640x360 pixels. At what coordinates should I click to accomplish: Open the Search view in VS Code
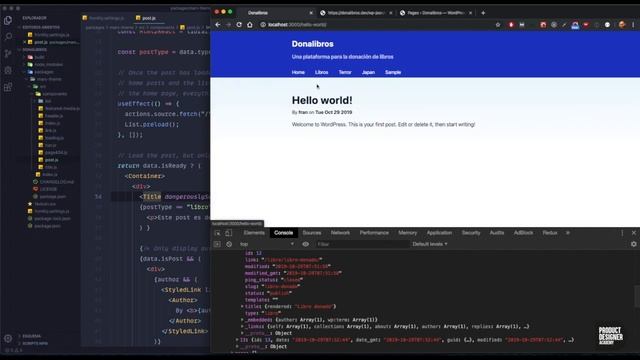click(8, 36)
